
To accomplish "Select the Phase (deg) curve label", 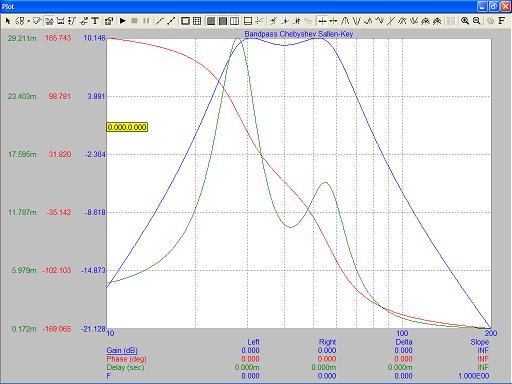I will point(126,359).
